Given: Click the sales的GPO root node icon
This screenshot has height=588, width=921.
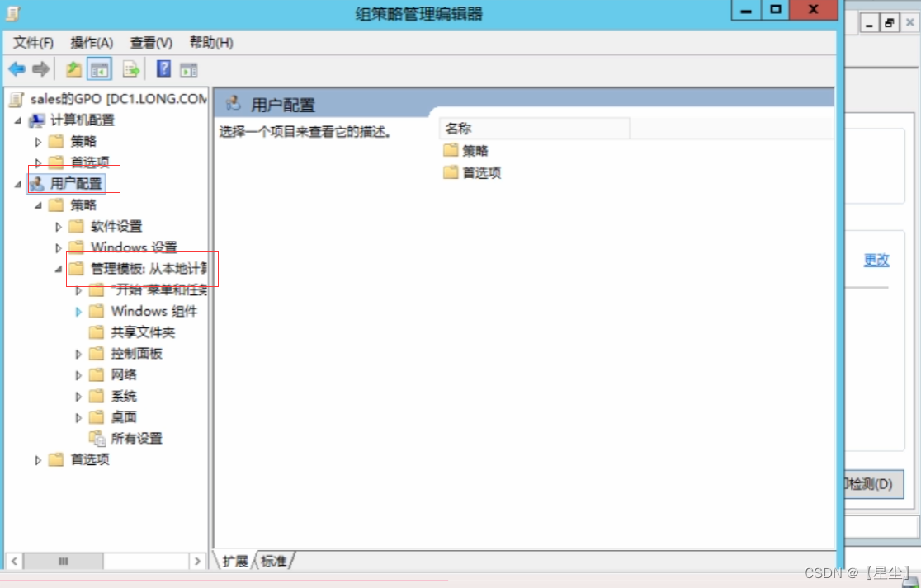Looking at the screenshot, I should (x=17, y=99).
